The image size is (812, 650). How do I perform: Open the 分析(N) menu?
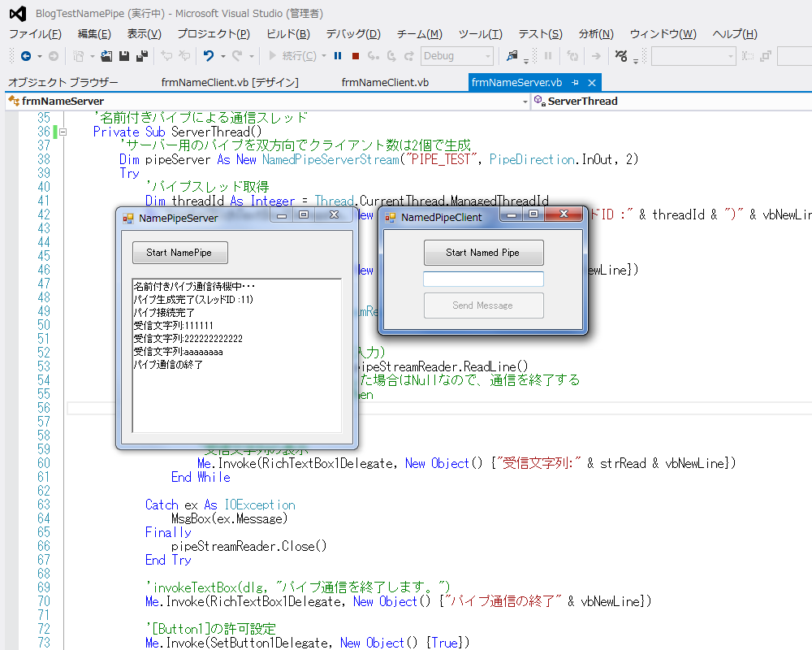tap(596, 34)
